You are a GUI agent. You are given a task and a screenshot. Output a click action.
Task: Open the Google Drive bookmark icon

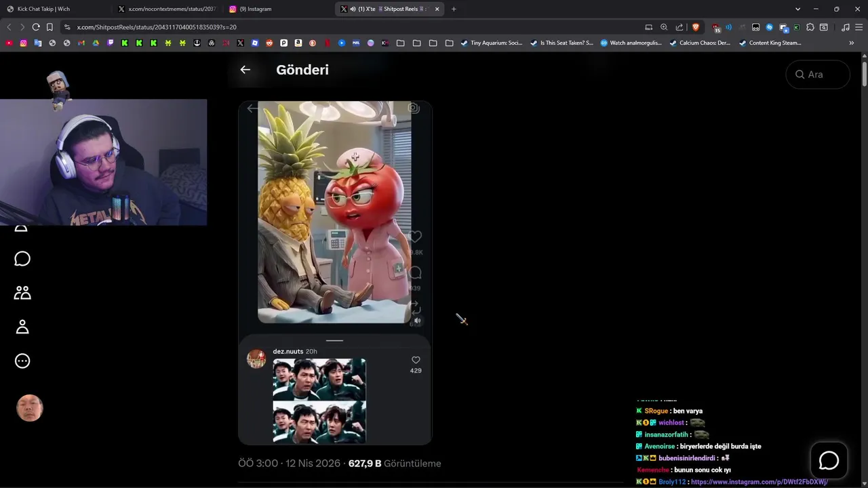coord(96,43)
